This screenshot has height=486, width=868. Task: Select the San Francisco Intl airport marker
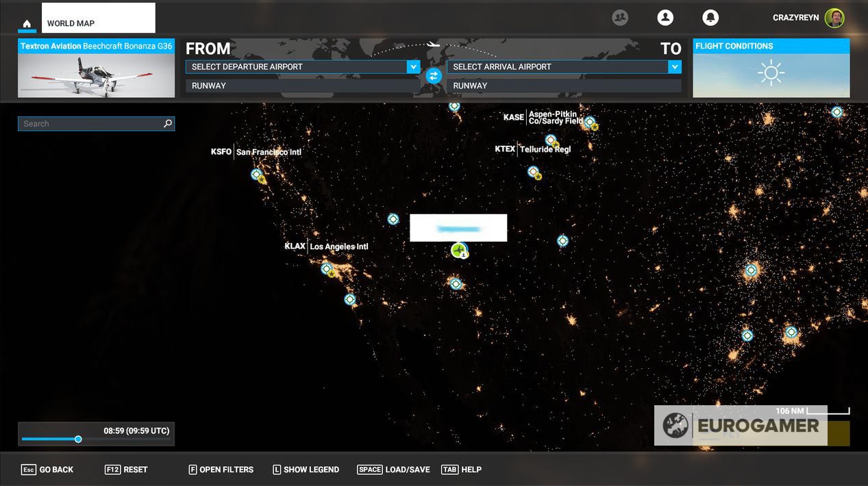pos(257,175)
